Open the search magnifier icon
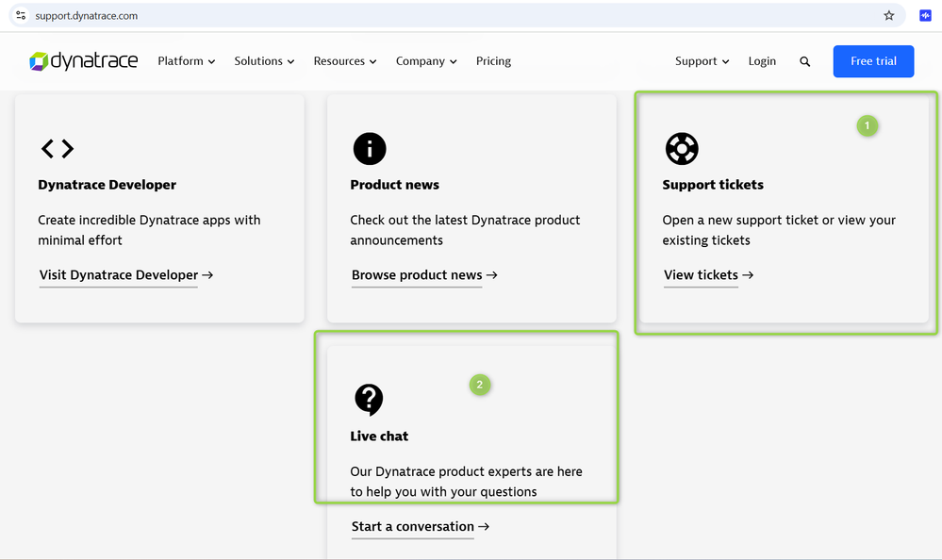This screenshot has width=942, height=560. pos(804,61)
